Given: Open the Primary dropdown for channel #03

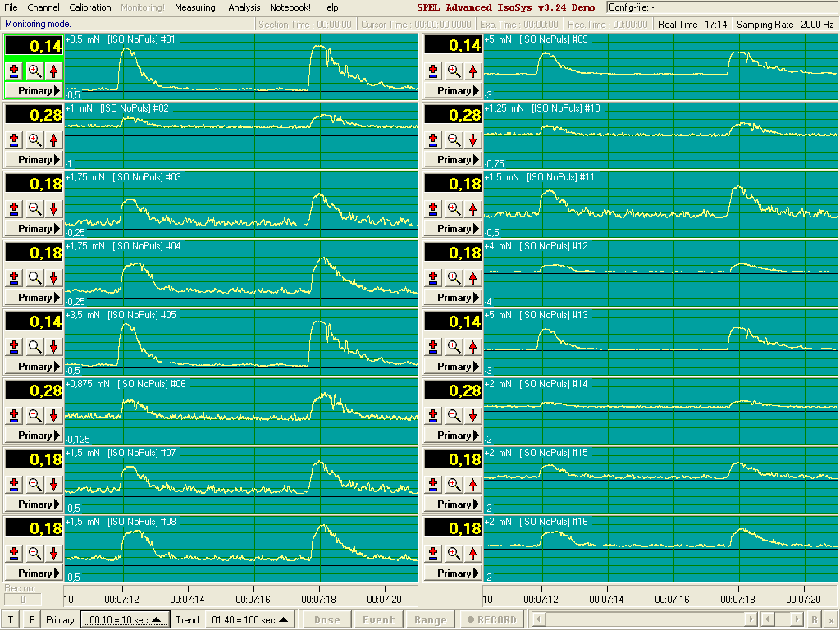Looking at the screenshot, I should [34, 229].
